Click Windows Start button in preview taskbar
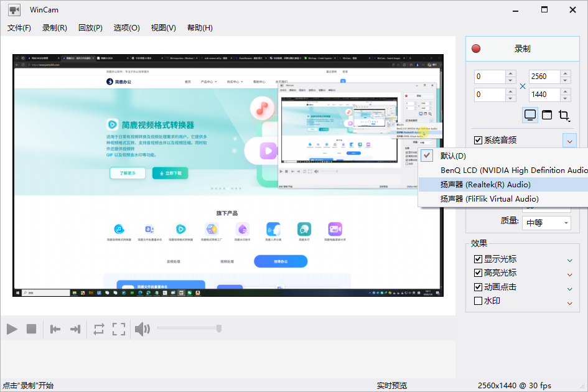 [17, 292]
